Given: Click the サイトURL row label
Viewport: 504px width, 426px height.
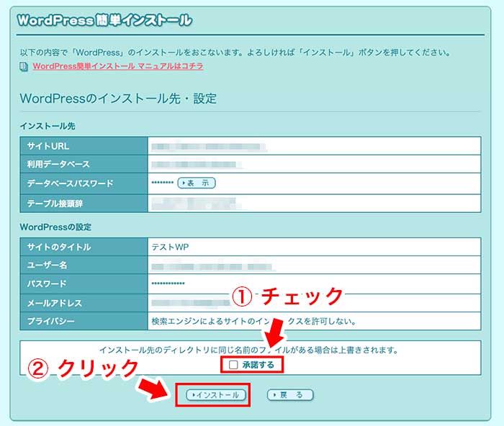Looking at the screenshot, I should [48, 146].
